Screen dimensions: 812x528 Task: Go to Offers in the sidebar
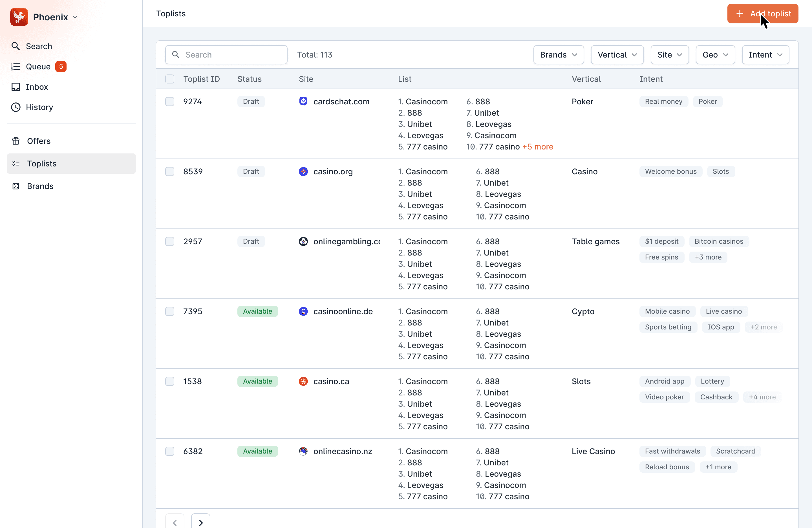point(39,141)
